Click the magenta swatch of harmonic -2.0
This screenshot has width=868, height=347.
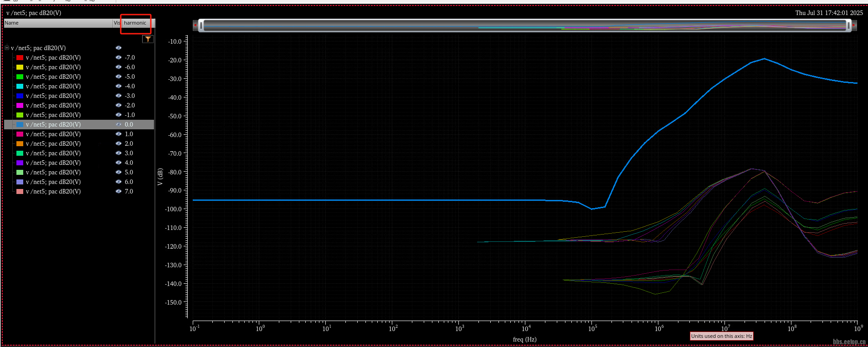pyautogui.click(x=20, y=105)
